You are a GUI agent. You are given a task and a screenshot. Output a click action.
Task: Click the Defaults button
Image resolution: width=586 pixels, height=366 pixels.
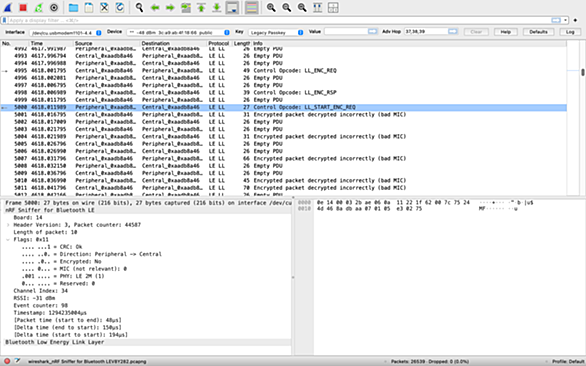538,32
